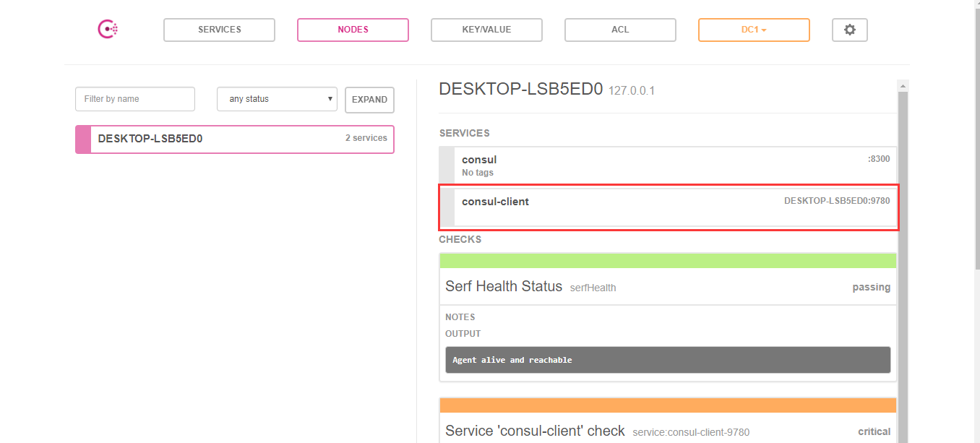Open the DC1 datacenter dropdown

755,30
